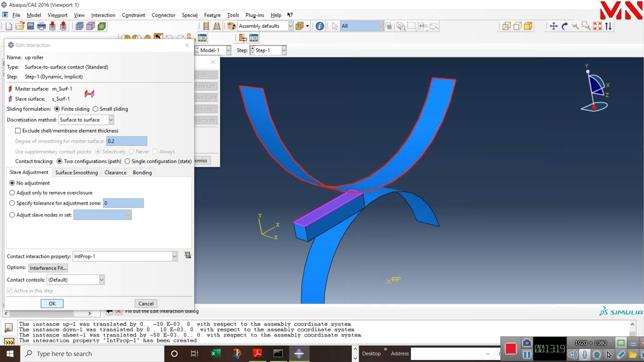Switch to Slave Adjustment tab
644x362 pixels.
tap(29, 172)
